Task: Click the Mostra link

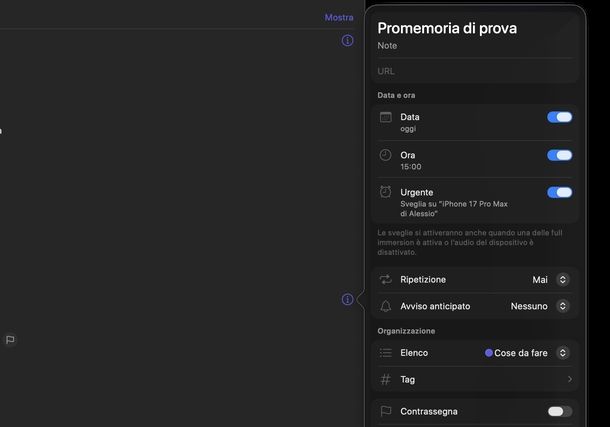Action: click(x=339, y=18)
